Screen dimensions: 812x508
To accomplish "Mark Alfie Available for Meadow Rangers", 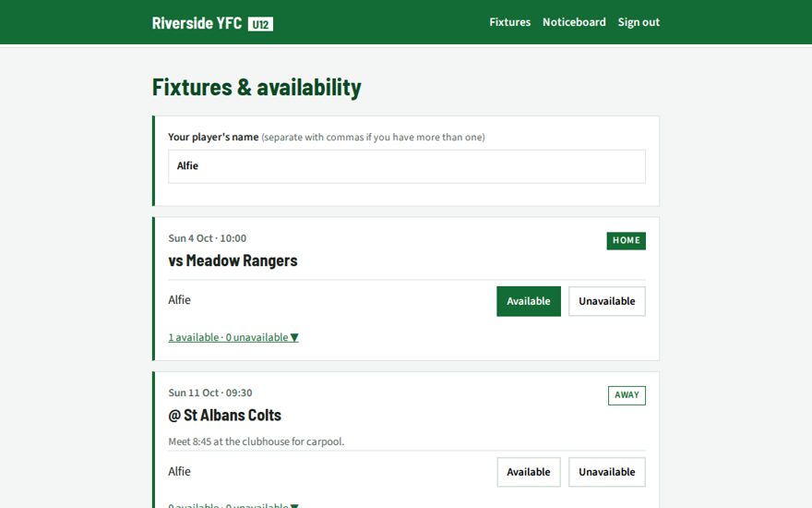I will point(528,301).
